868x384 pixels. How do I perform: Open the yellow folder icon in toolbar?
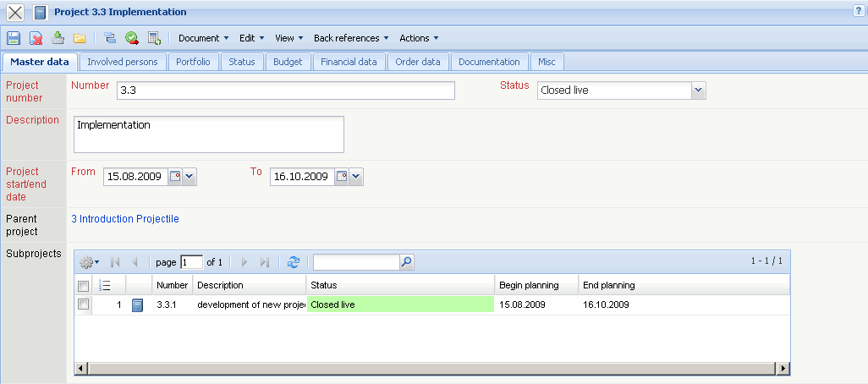pos(80,38)
